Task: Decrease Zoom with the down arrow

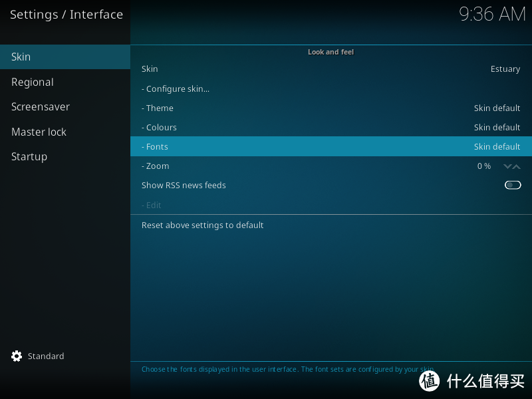Action: click(x=508, y=166)
